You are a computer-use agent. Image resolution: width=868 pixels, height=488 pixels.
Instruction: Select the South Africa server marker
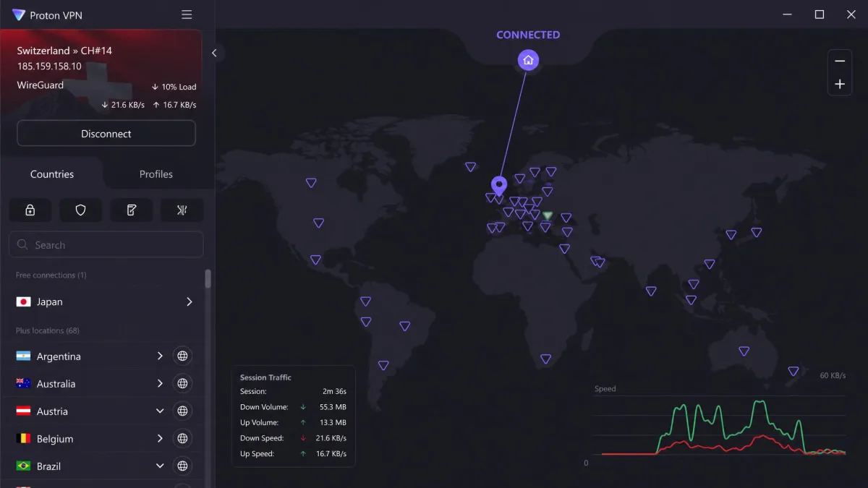(x=545, y=359)
